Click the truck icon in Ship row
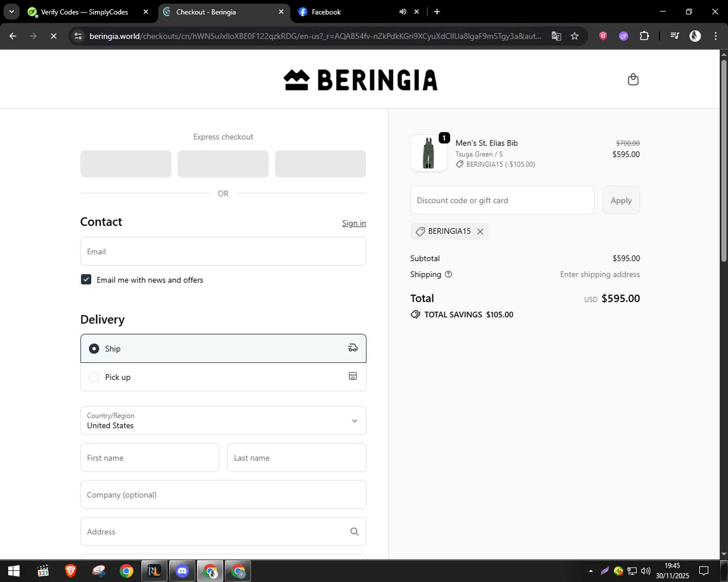 point(353,348)
